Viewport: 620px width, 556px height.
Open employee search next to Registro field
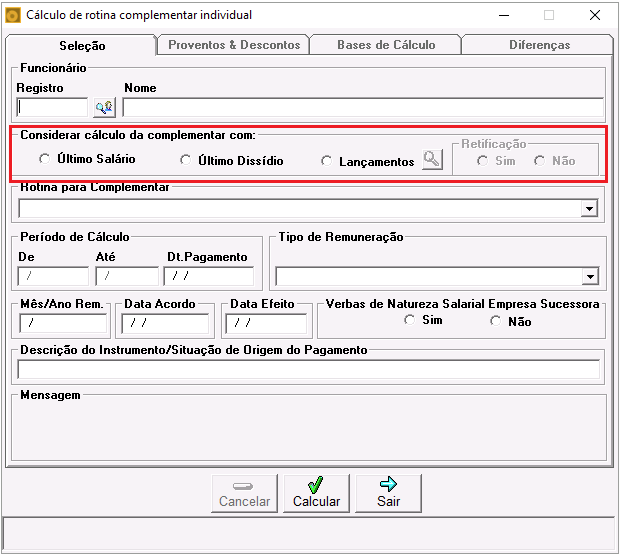(104, 107)
